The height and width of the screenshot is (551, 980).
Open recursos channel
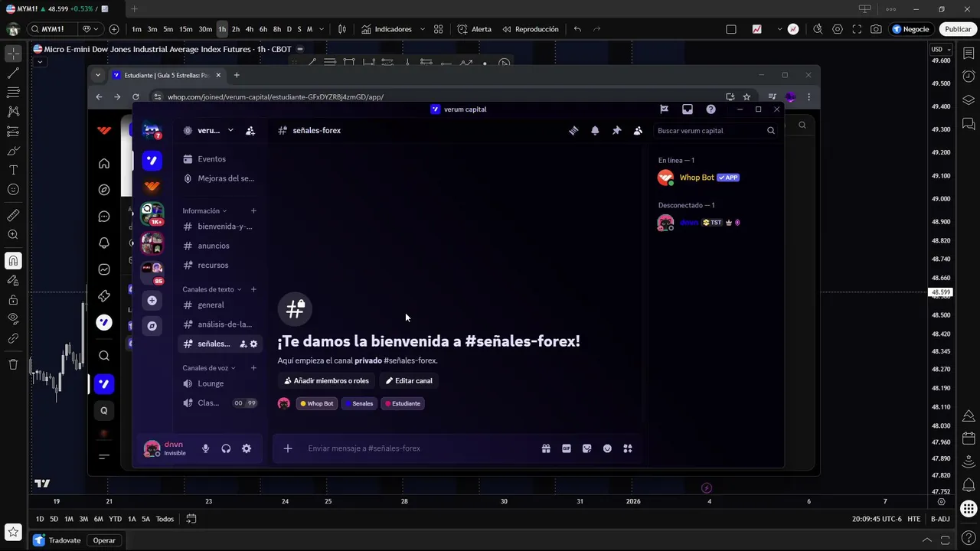pyautogui.click(x=219, y=265)
